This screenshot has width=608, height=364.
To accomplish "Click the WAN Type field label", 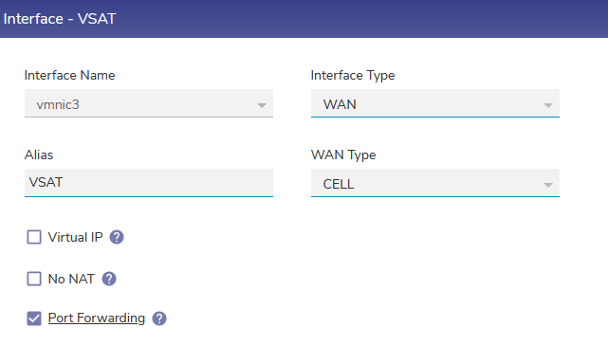I will click(x=343, y=155).
